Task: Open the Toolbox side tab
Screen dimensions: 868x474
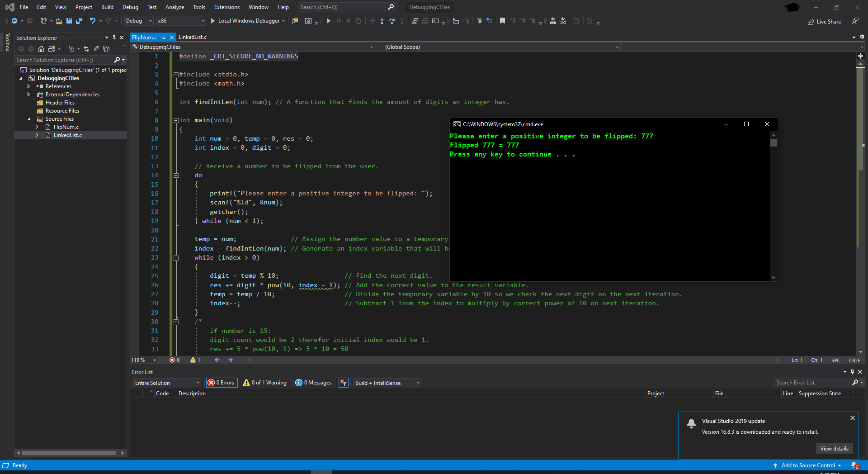Action: (7, 42)
